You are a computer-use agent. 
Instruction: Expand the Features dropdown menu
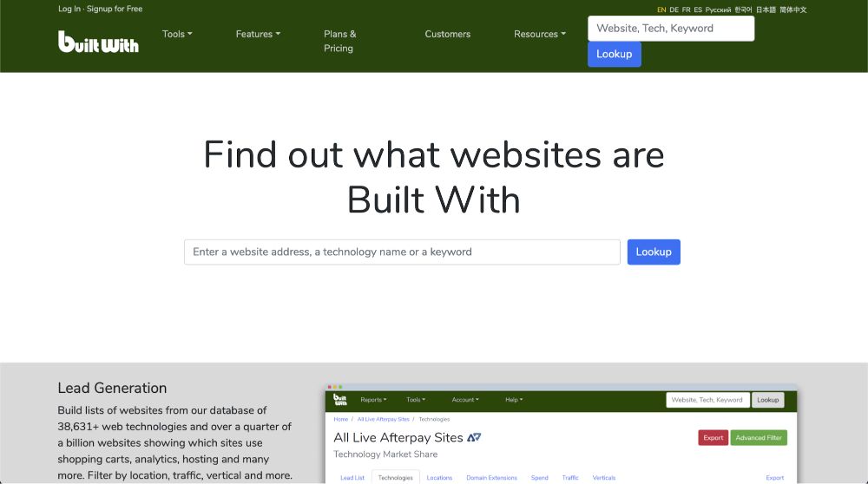(x=258, y=34)
